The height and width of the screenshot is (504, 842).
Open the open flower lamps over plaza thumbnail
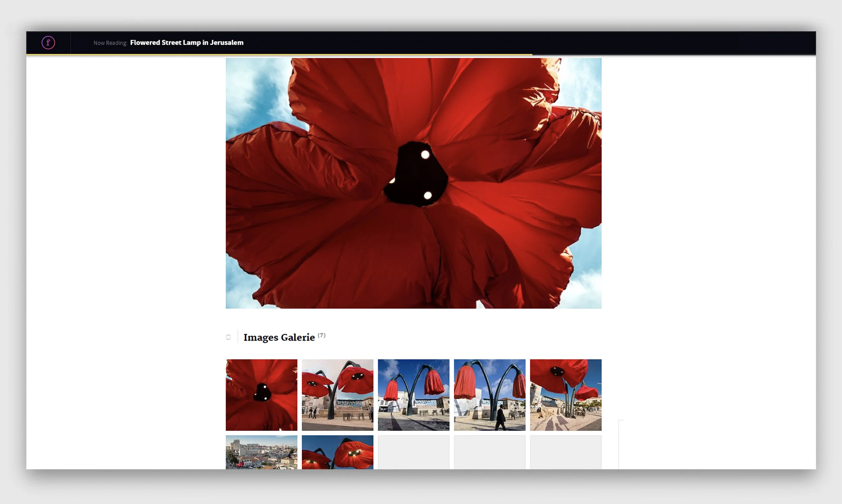pyautogui.click(x=337, y=395)
